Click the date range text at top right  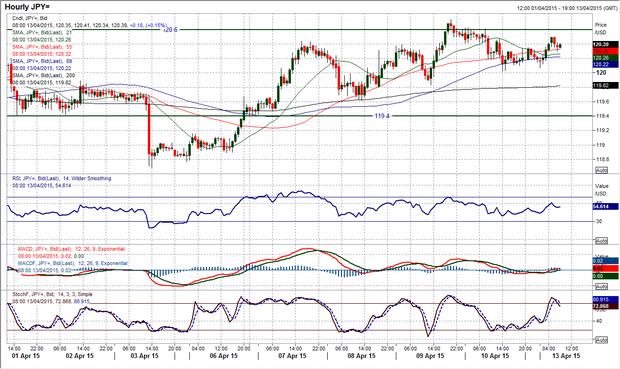[x=567, y=8]
